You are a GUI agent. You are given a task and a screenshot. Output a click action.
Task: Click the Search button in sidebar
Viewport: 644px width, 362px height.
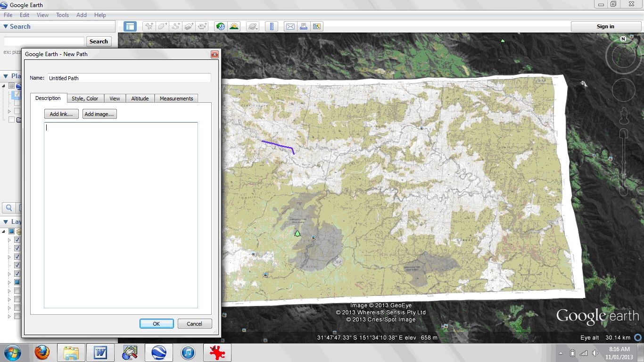click(99, 41)
